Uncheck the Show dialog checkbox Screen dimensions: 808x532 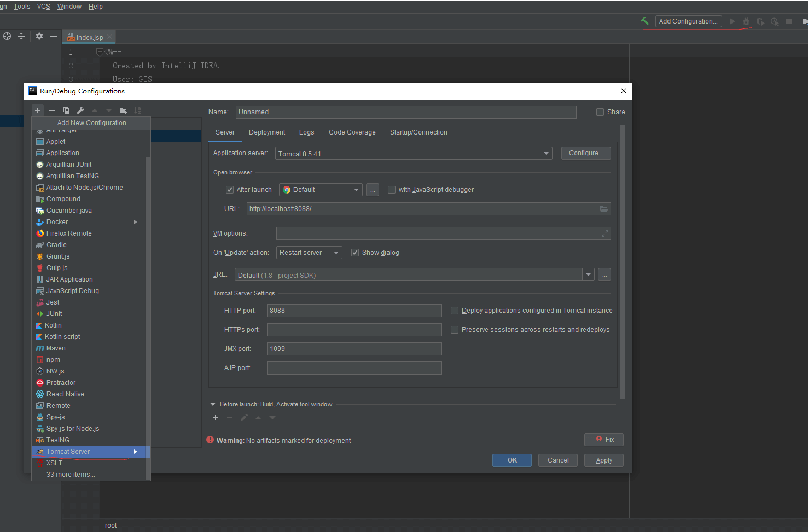click(355, 253)
